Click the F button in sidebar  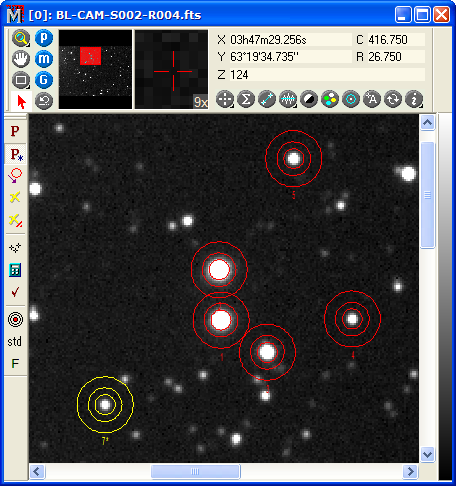[x=15, y=363]
